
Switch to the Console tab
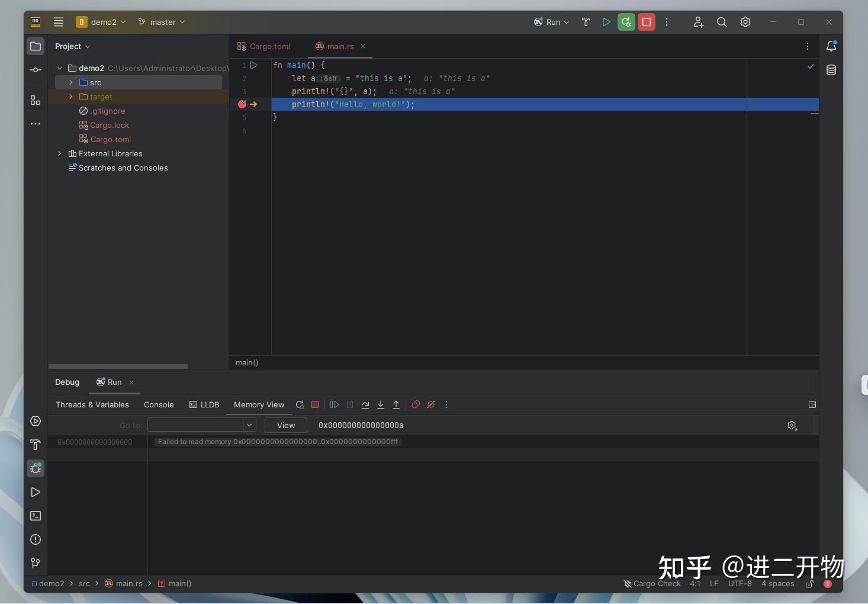(x=159, y=405)
